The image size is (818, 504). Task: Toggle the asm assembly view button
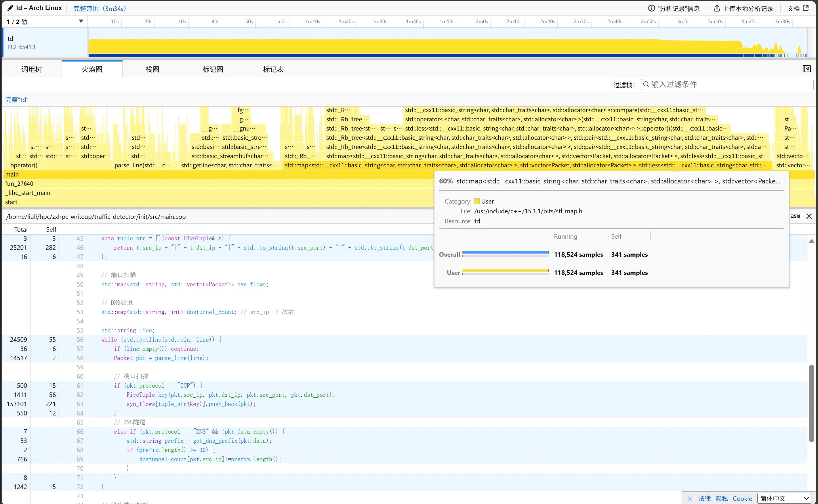[795, 216]
